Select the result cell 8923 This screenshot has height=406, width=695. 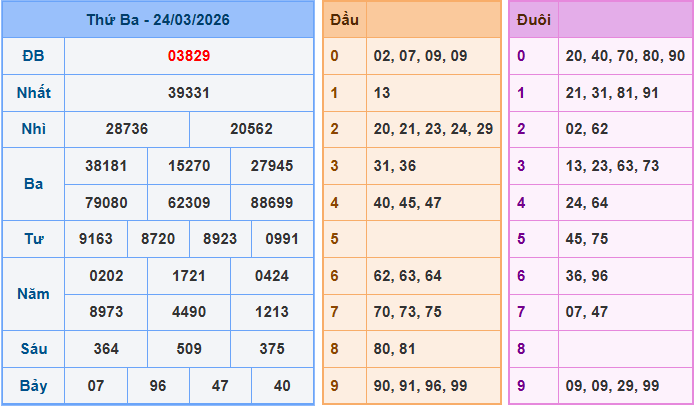[x=220, y=239]
